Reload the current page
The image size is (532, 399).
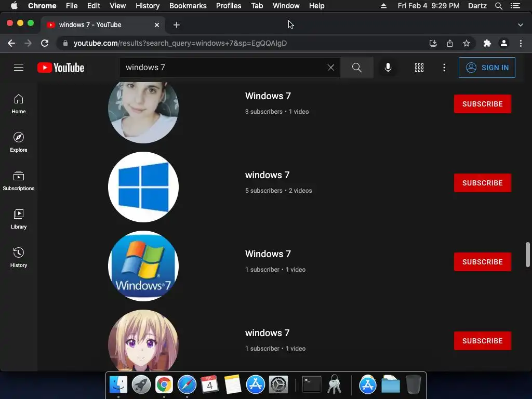(45, 43)
